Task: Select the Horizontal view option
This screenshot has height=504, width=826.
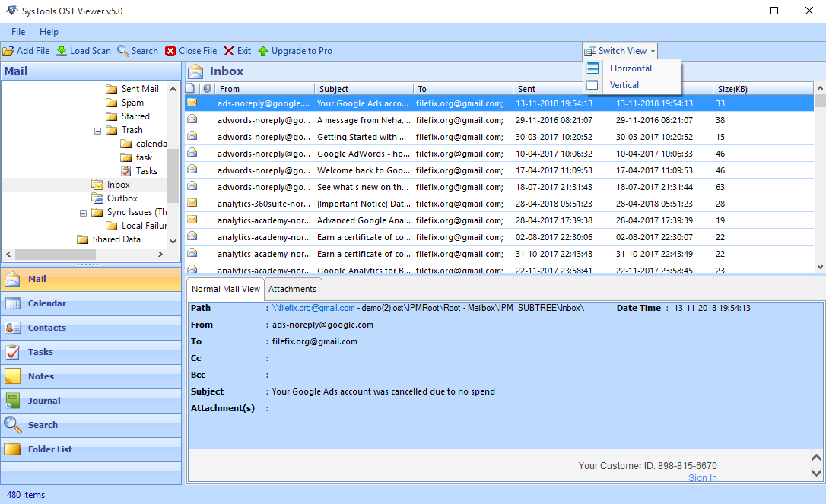Action: coord(631,68)
